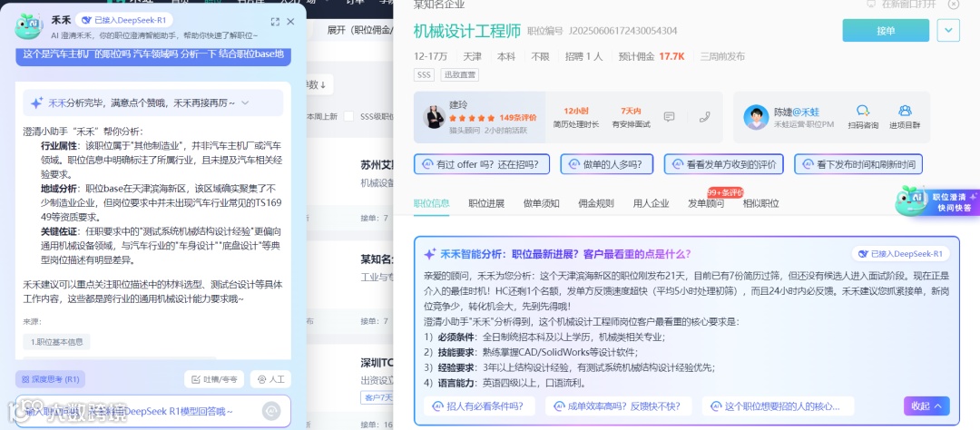
Task: Click the message icon beside 有安排面试
Action: (669, 117)
